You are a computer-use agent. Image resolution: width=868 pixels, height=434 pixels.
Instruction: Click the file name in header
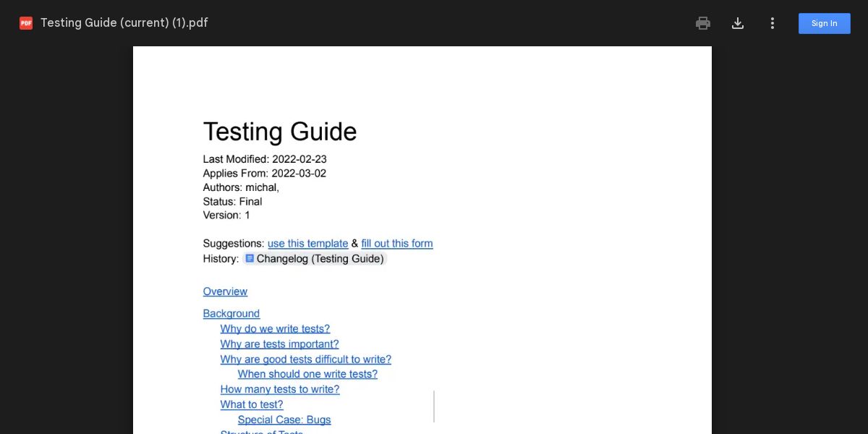click(x=124, y=23)
